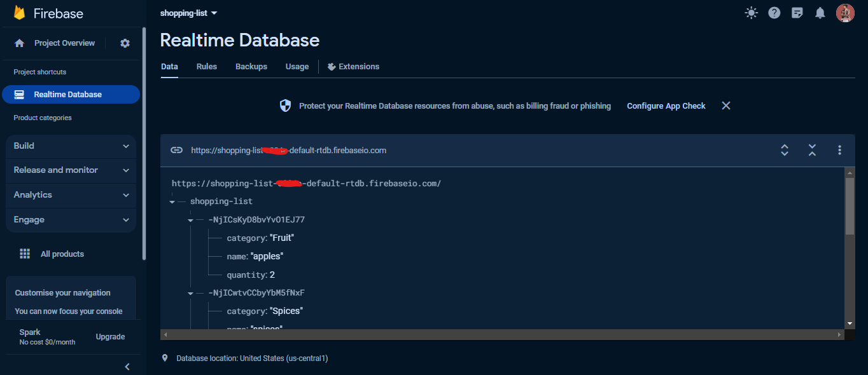Switch to the Rules tab
This screenshot has width=868, height=375.
pyautogui.click(x=207, y=67)
